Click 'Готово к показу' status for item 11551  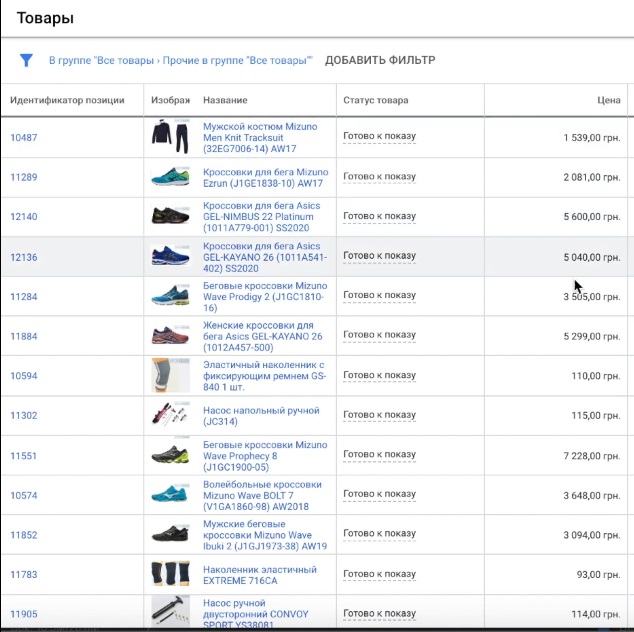tap(379, 454)
